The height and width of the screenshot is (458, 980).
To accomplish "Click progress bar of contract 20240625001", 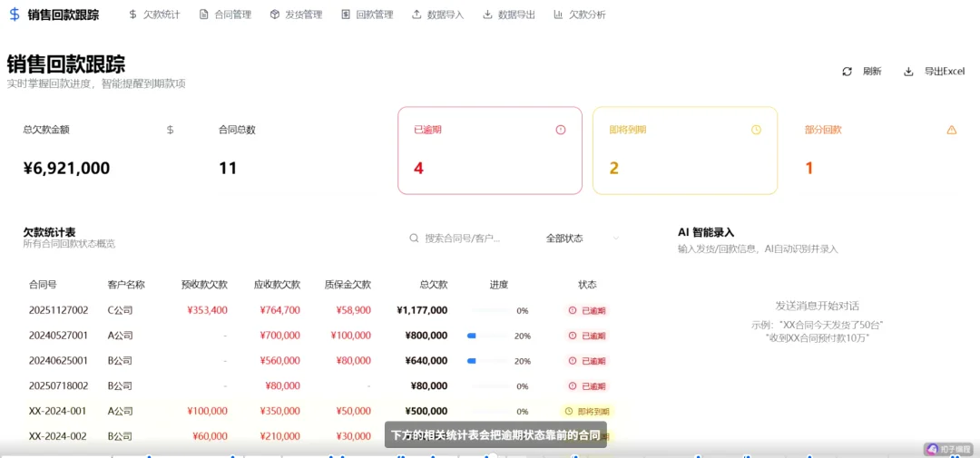I will pyautogui.click(x=487, y=361).
